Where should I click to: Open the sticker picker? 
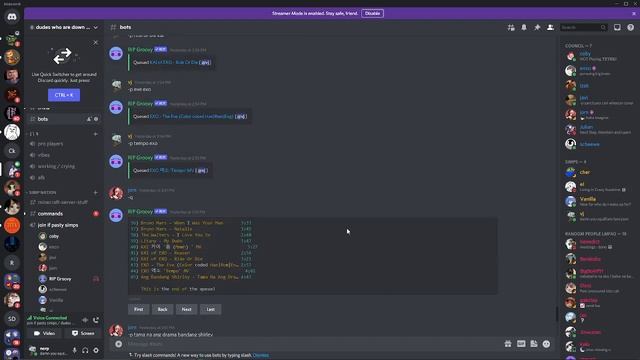tap(534, 344)
